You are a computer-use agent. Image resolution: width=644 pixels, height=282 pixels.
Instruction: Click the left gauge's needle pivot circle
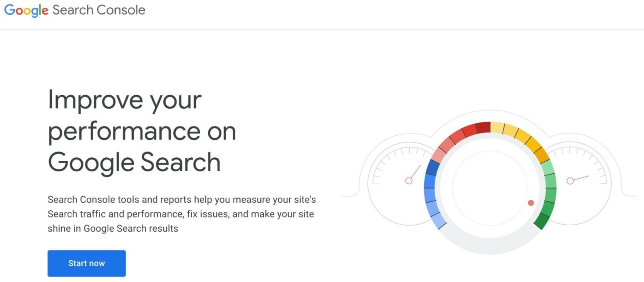[x=409, y=181]
